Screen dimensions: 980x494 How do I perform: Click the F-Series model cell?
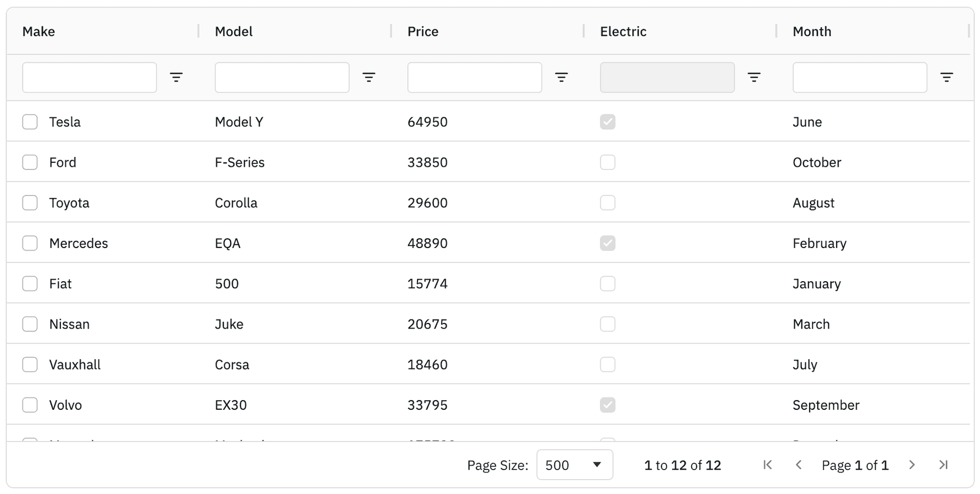(240, 162)
